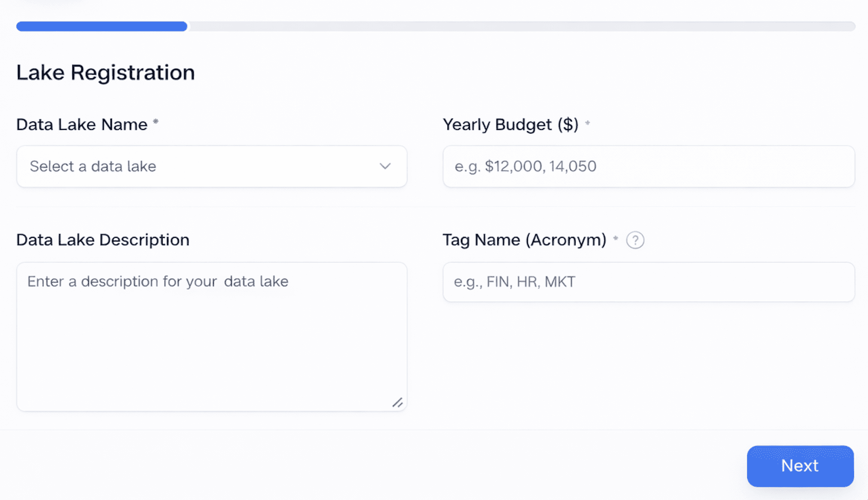Expand the data lake name options list
The image size is (868, 500).
(x=211, y=166)
